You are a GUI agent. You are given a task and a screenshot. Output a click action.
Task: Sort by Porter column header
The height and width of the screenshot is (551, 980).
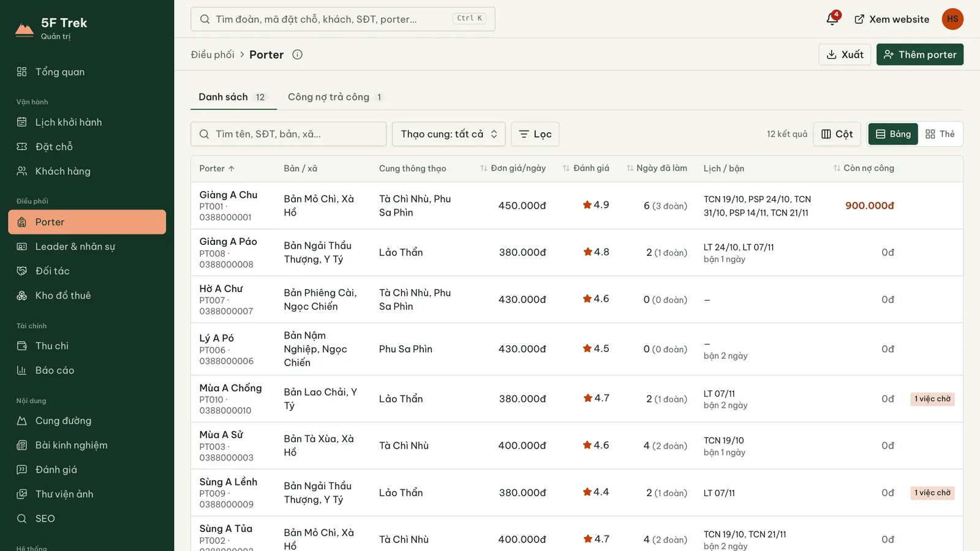click(x=217, y=168)
